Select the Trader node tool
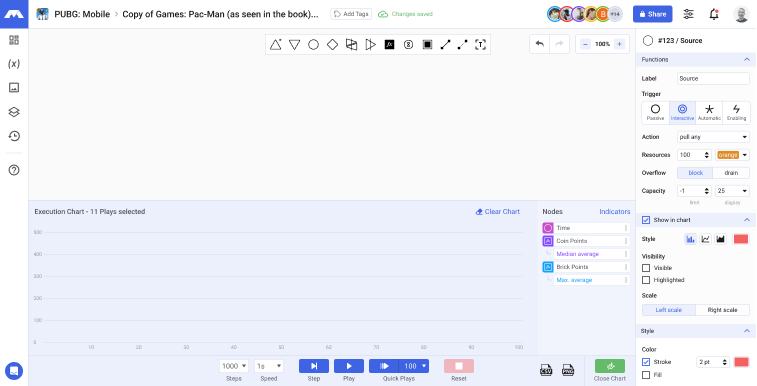The image size is (757, 386). 351,45
